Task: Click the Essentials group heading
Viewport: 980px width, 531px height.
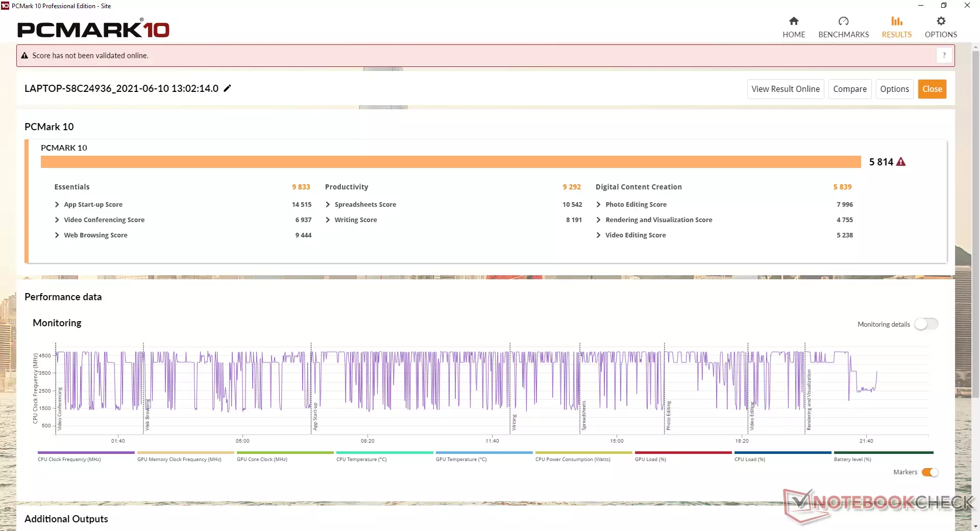Action: [72, 187]
